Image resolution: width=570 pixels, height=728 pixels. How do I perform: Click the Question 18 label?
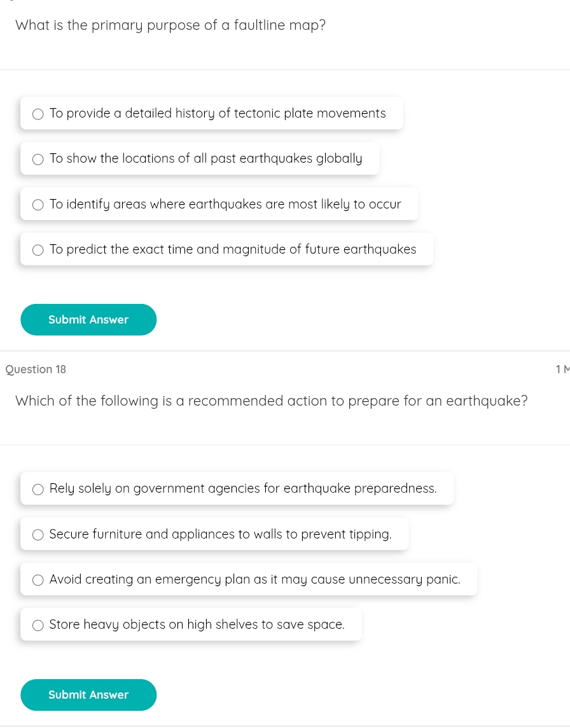pos(36,369)
